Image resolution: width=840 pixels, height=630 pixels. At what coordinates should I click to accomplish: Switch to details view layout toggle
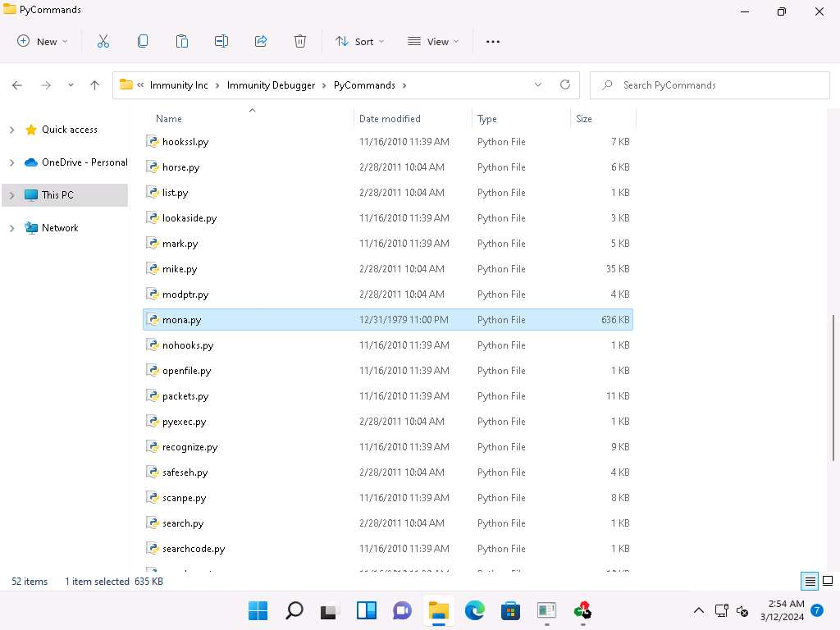click(810, 582)
